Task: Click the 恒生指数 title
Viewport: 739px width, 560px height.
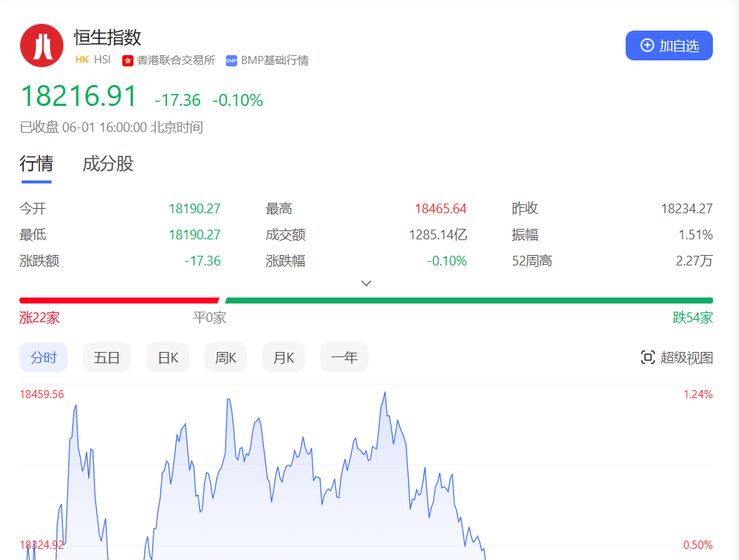Action: tap(107, 38)
